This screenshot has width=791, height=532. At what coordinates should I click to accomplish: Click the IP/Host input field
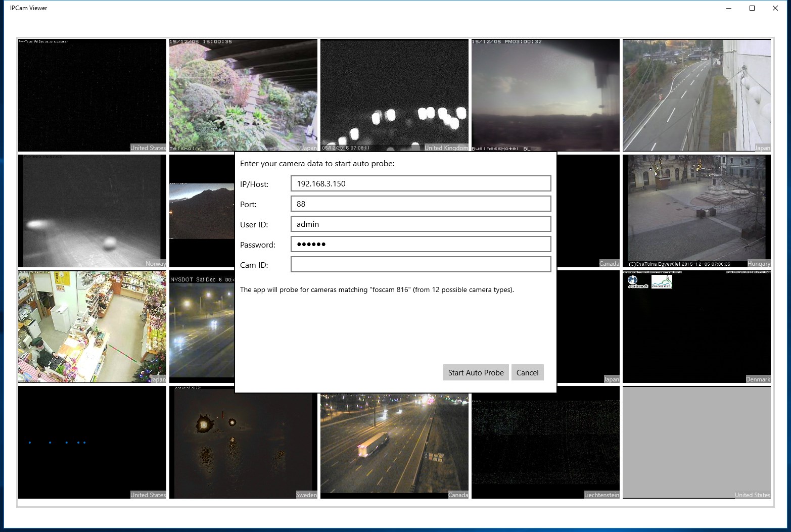pyautogui.click(x=421, y=183)
